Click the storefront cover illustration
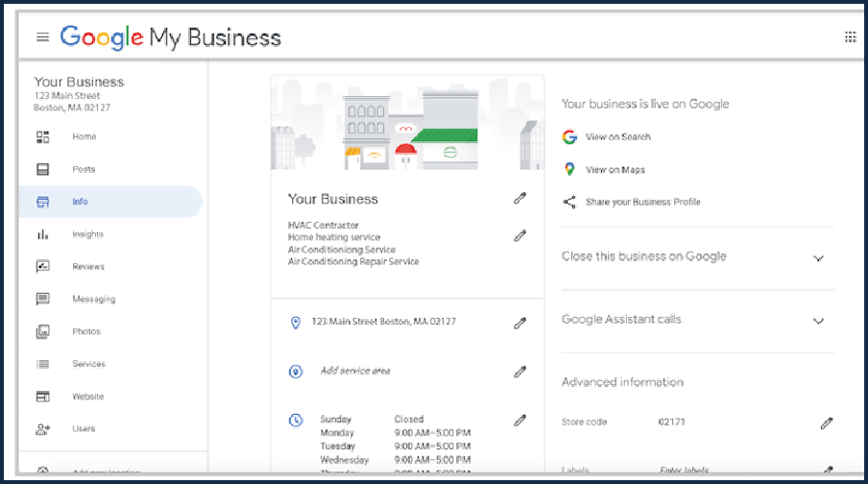This screenshot has width=868, height=484. tap(407, 123)
